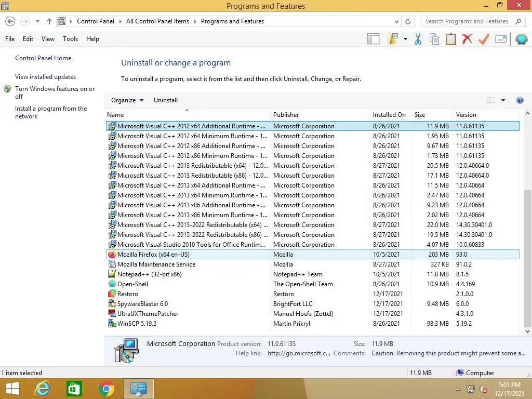Screen dimensions: 532x399
Task: Open Turn Windows features on or off
Action: [x=55, y=92]
